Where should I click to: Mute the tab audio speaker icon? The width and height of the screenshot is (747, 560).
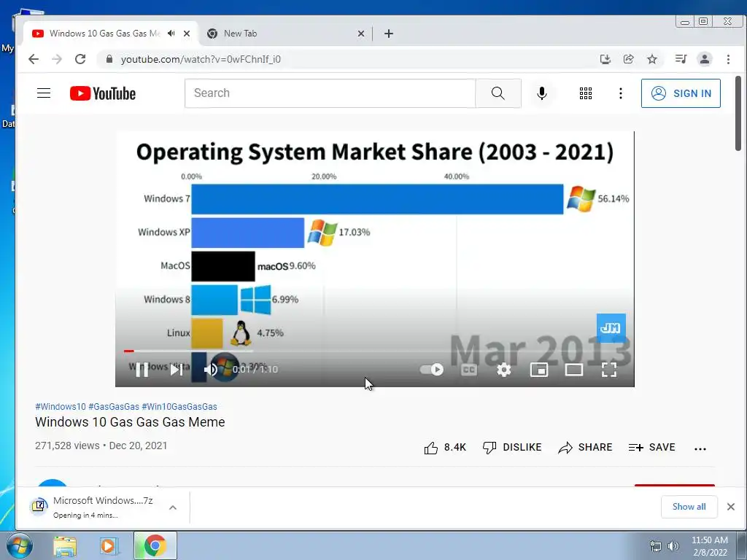pos(171,34)
